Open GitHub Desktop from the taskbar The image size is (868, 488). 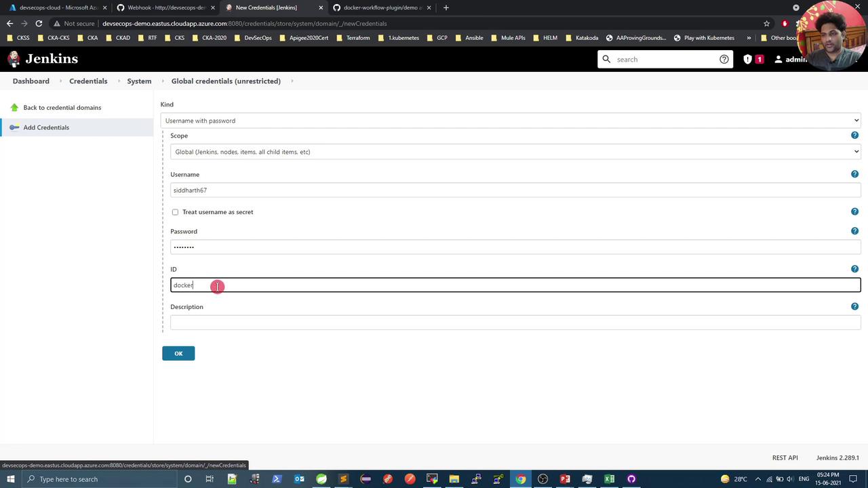point(631,479)
